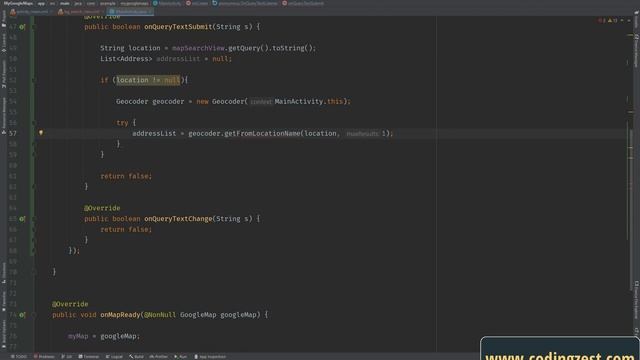Collapse the onQueryTextChange method fold marker
Viewport: 640px width, 360px height.
[34, 219]
